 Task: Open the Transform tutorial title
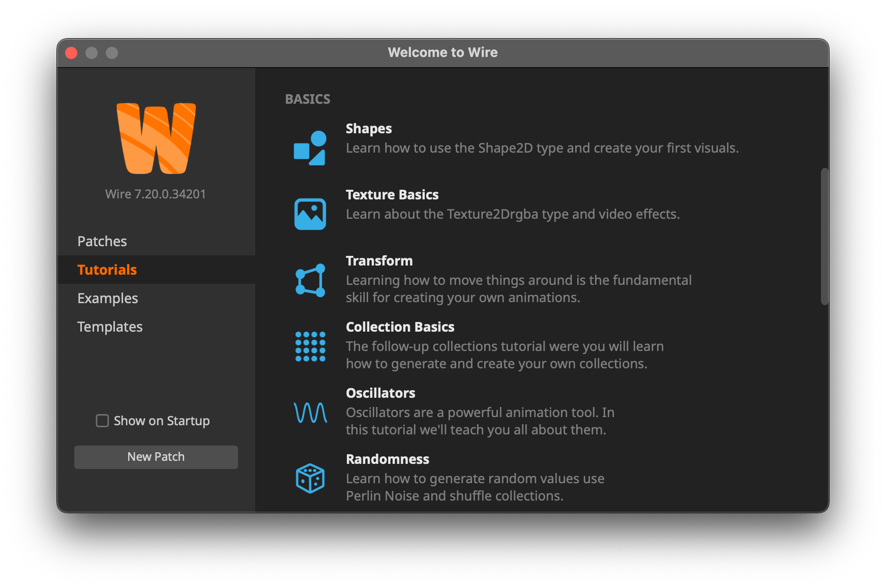(x=379, y=261)
